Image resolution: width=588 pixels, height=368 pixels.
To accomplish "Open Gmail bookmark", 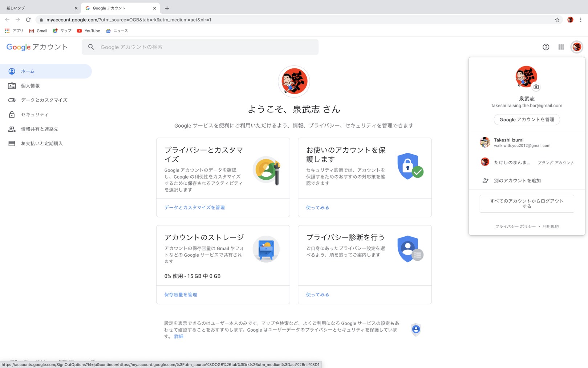I will pos(38,31).
